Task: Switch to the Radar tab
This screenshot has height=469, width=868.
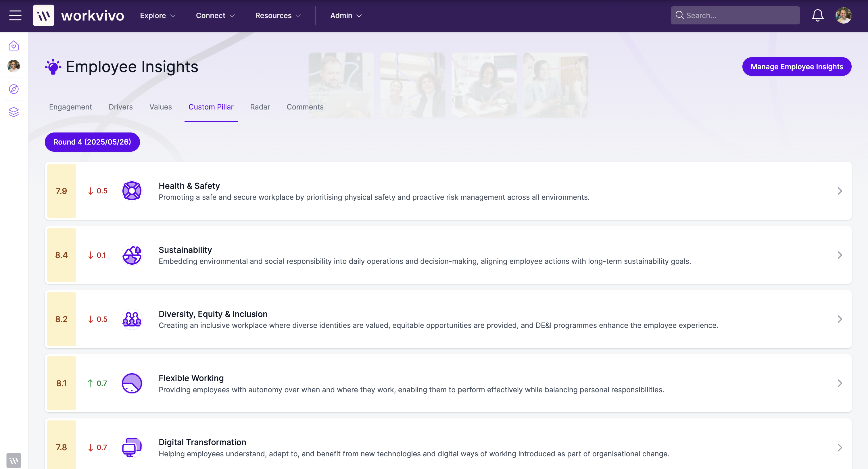Action: click(x=260, y=107)
